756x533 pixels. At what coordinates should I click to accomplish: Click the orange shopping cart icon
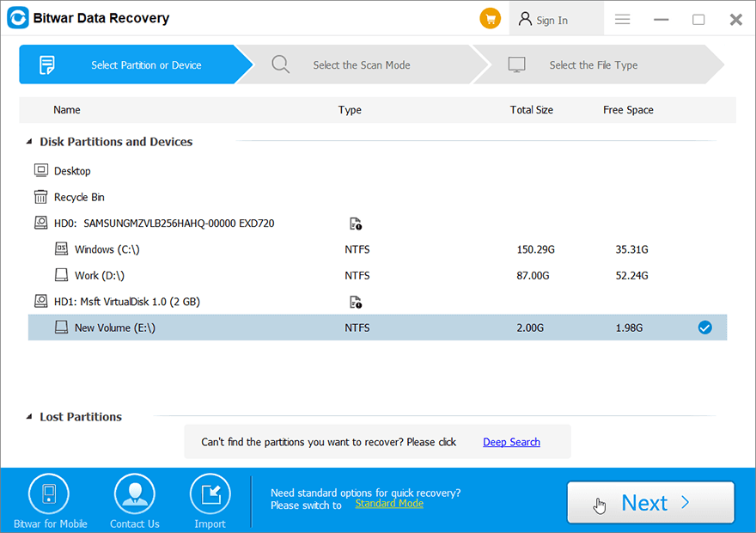490,19
